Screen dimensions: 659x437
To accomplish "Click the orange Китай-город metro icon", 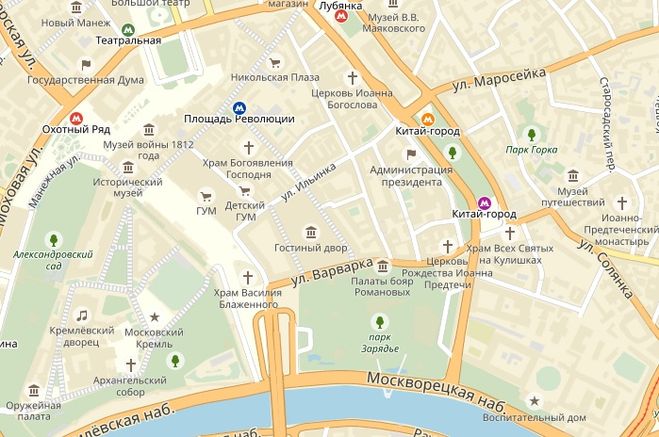I will [x=427, y=119].
